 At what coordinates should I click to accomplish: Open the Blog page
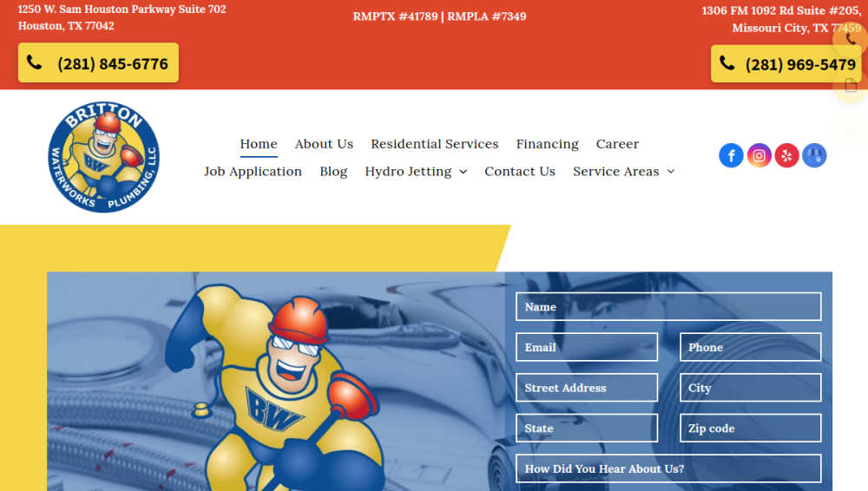[333, 172]
